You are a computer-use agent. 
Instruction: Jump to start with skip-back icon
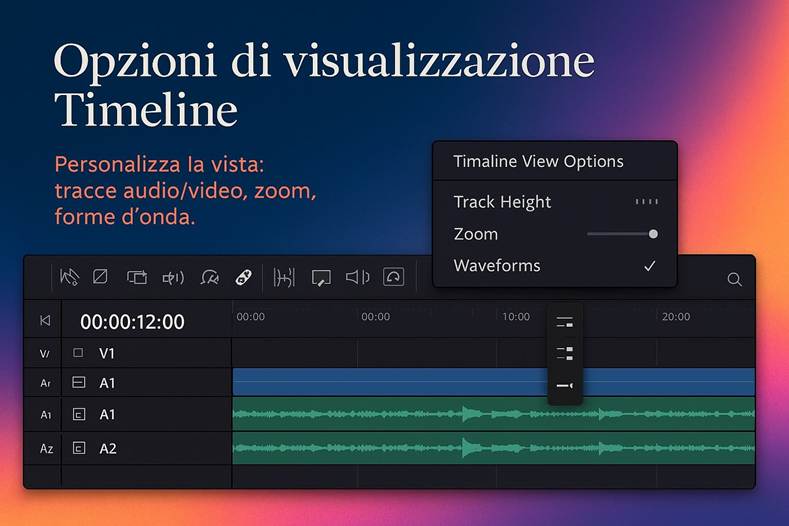[45, 321]
